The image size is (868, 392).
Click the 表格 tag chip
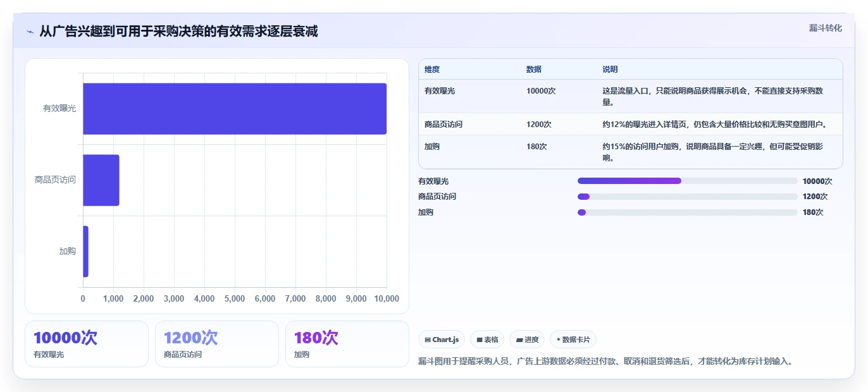tap(487, 340)
